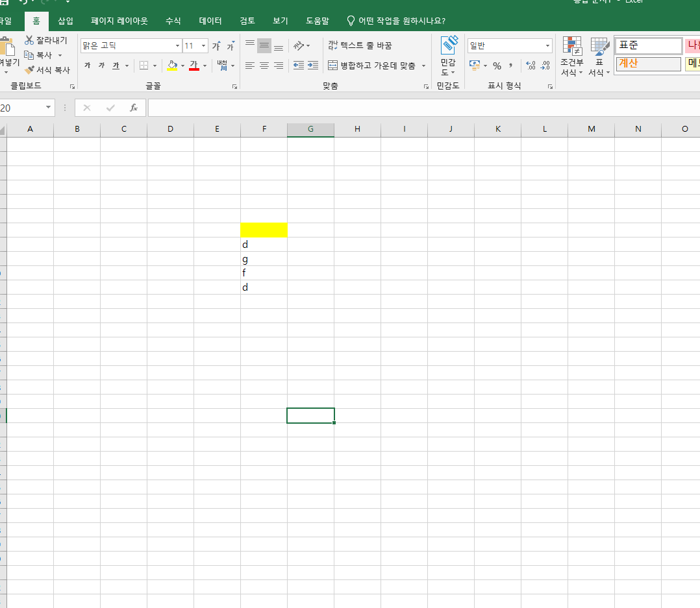
Task: Decrease indent icon
Action: click(299, 66)
